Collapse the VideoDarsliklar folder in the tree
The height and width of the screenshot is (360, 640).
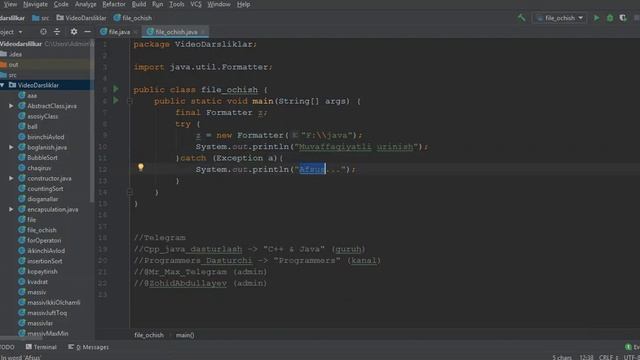(x=3, y=85)
